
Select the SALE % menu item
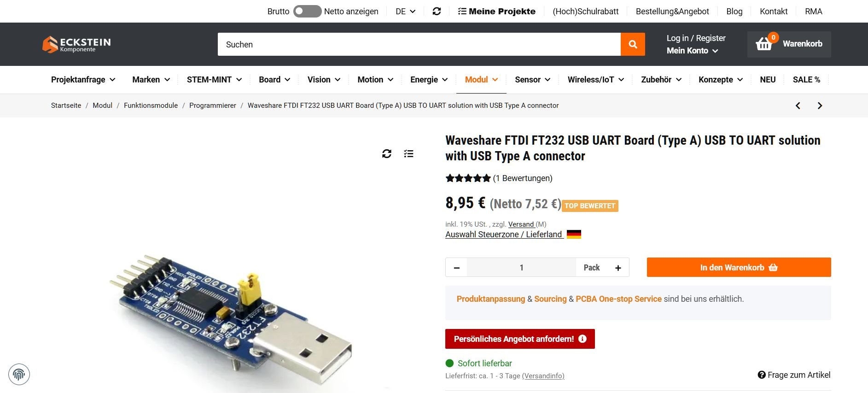point(806,80)
